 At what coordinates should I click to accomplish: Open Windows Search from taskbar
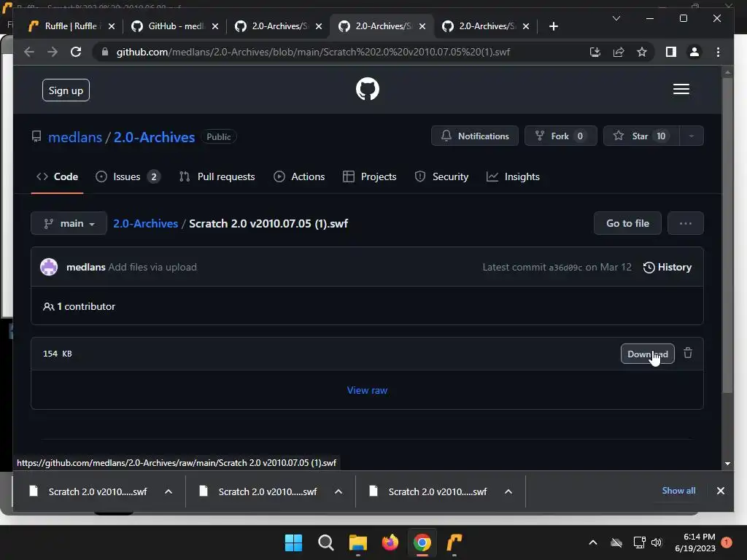(326, 542)
